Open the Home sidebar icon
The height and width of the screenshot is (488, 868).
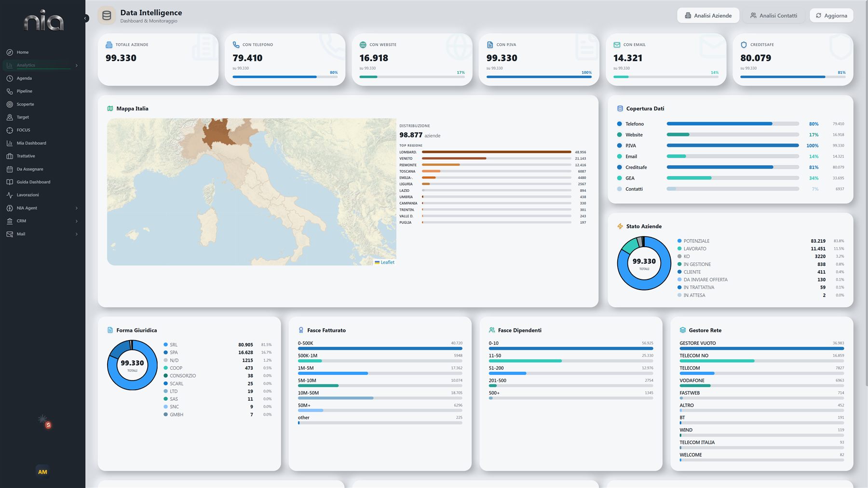click(x=10, y=53)
